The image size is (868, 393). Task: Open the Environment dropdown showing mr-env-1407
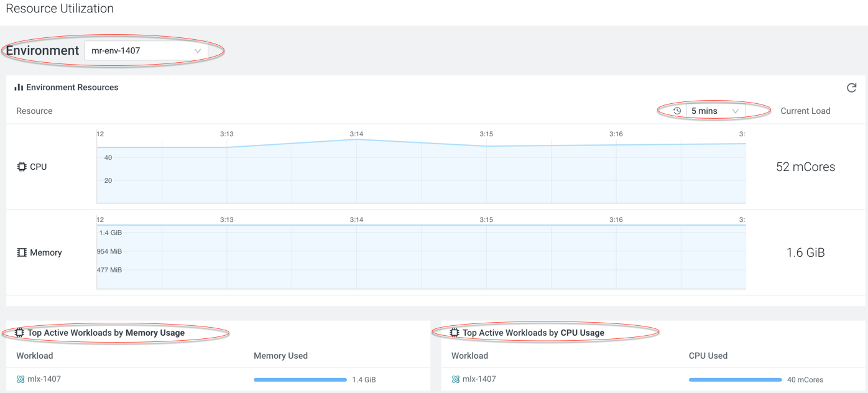point(145,51)
